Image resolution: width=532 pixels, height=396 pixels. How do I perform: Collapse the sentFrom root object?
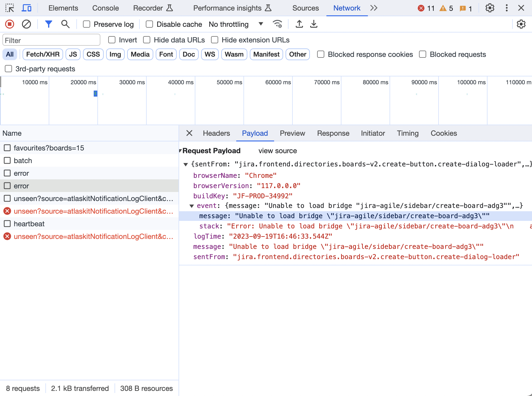(186, 164)
